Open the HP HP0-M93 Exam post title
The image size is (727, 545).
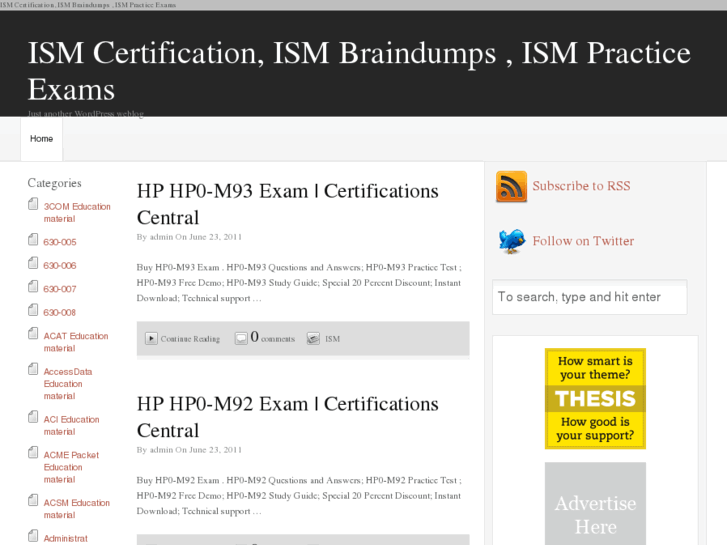[x=287, y=204]
